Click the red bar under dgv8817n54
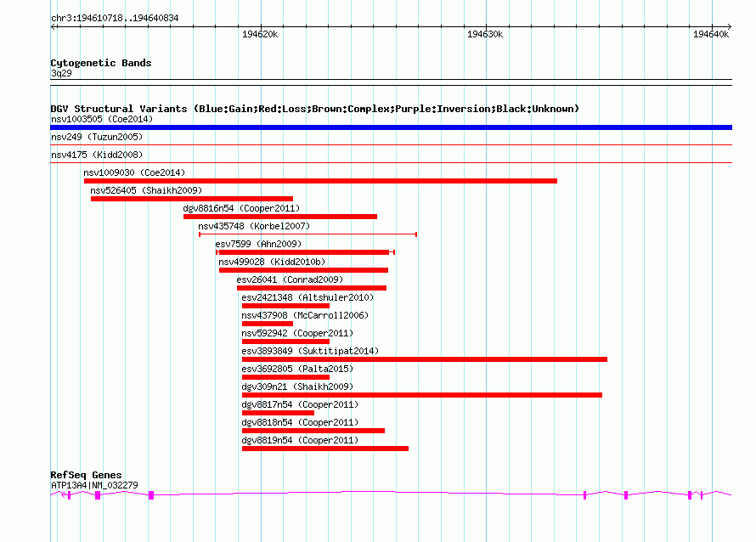Viewport: 756px width, 542px height. 279,413
